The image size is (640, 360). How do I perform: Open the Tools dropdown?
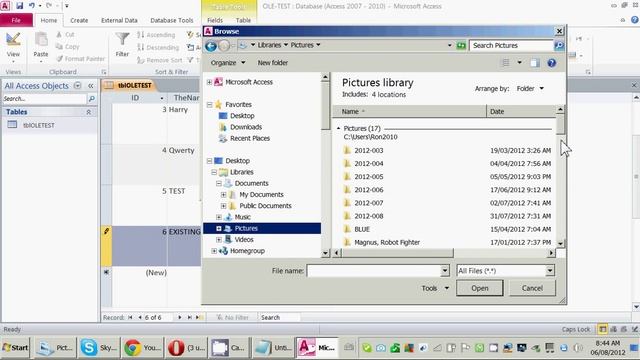[x=435, y=288]
